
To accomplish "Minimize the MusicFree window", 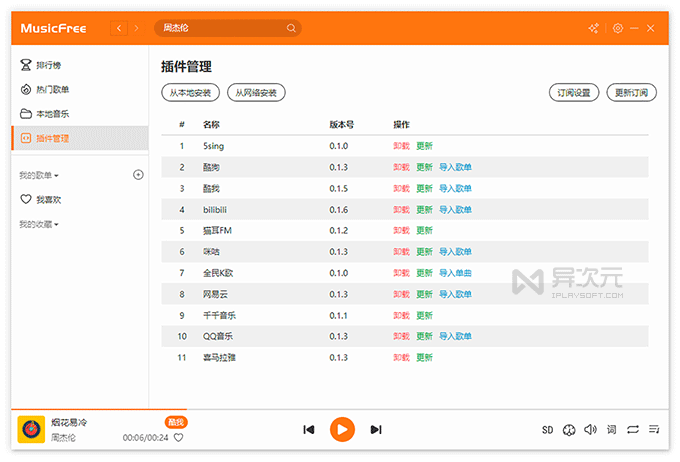I will pyautogui.click(x=634, y=28).
